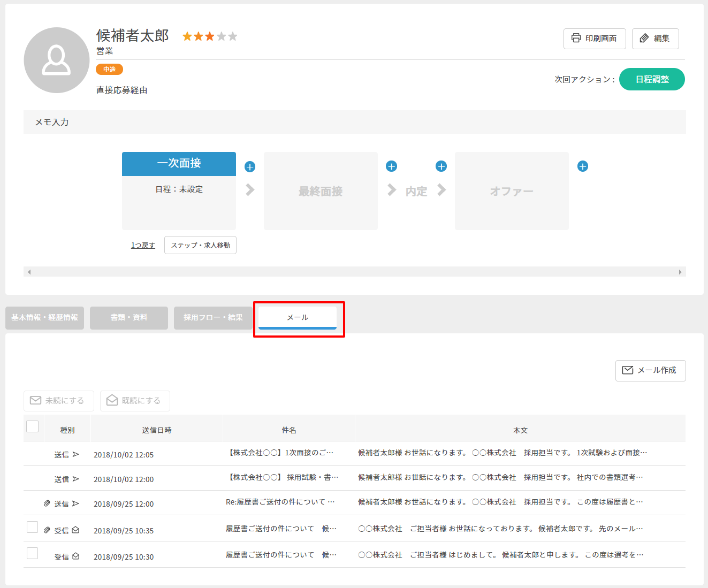
Task: Add step with plus icon after オファー
Action: tap(583, 166)
